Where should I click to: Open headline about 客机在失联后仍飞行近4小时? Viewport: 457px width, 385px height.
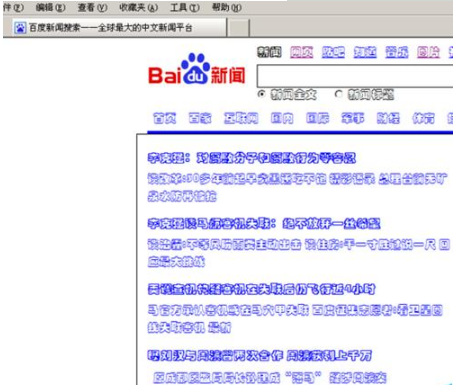(262, 289)
